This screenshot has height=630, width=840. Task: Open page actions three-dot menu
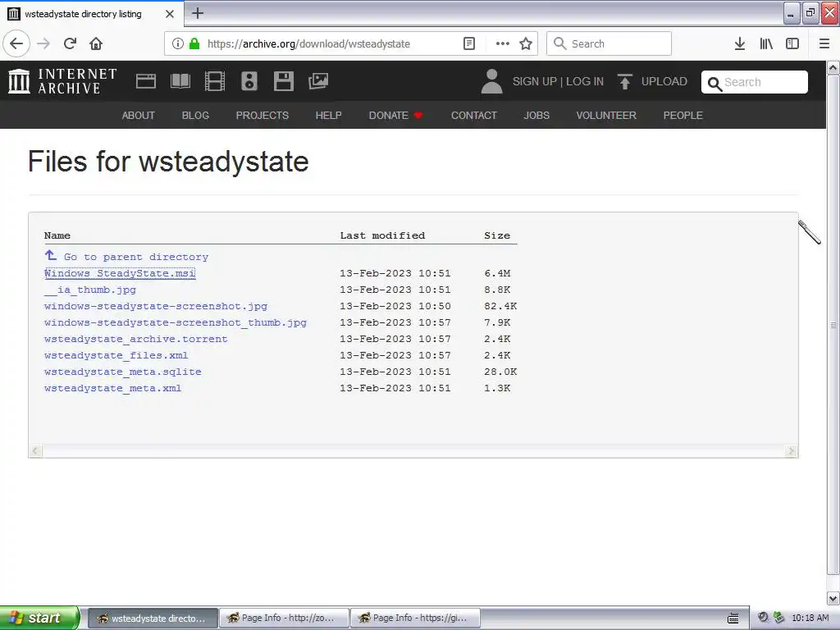502,43
